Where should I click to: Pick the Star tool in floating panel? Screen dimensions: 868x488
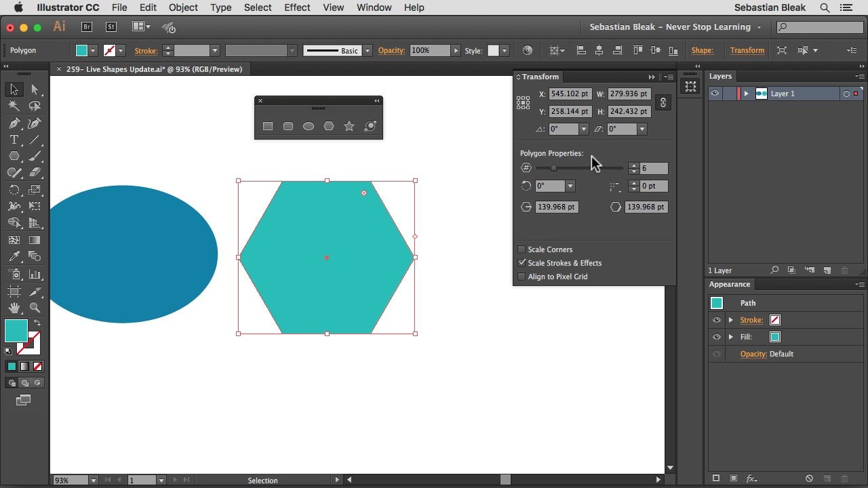pyautogui.click(x=349, y=126)
